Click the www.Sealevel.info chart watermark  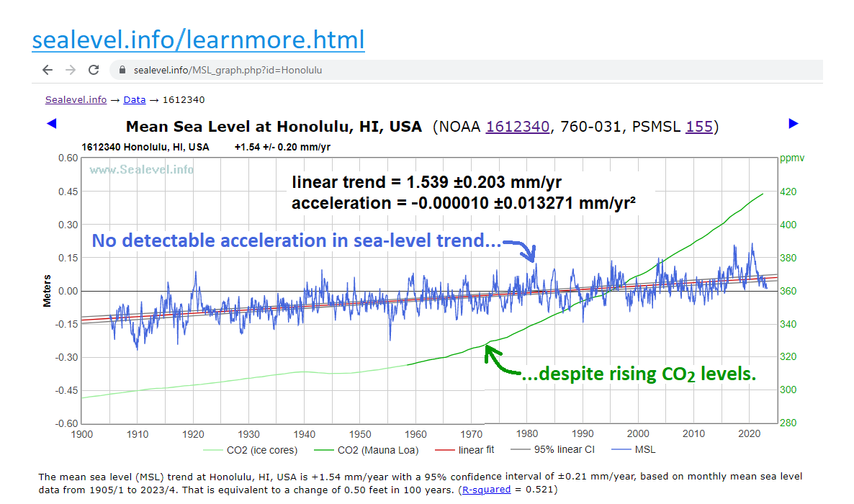coord(141,169)
